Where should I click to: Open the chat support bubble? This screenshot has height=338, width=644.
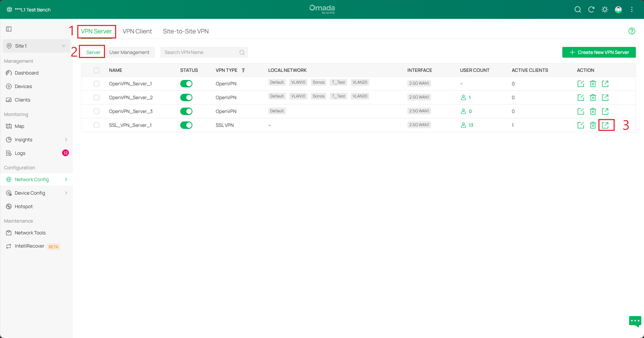[x=635, y=321]
